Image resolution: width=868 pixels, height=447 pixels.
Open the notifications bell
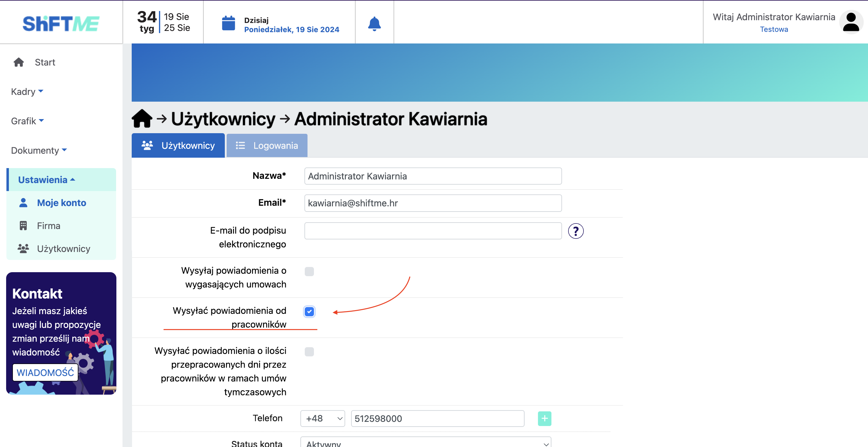click(374, 24)
